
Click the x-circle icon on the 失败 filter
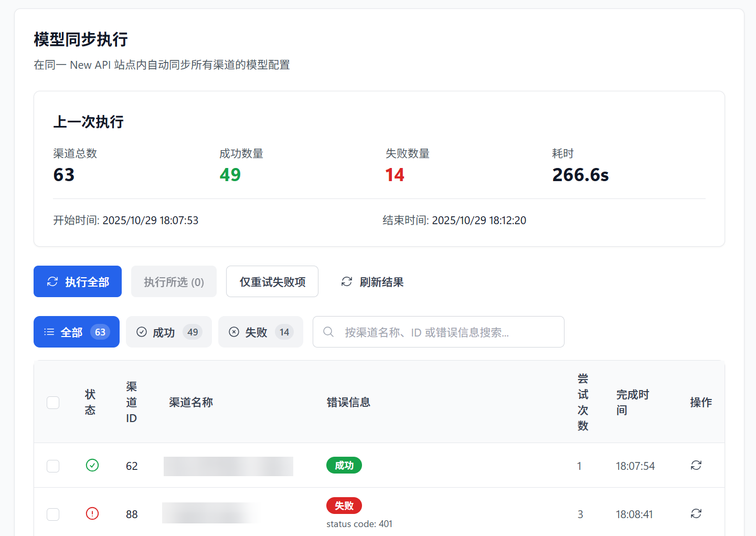[234, 332]
